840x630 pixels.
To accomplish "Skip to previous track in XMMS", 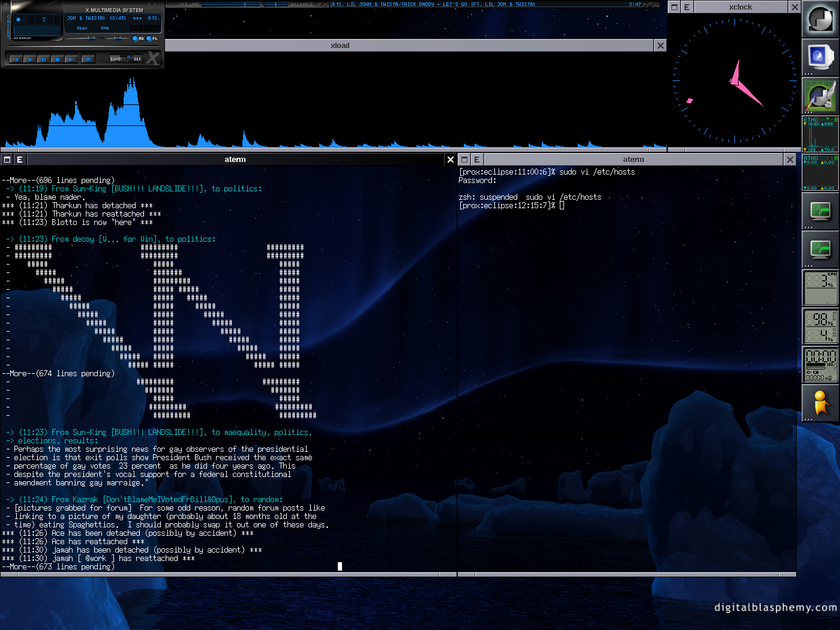I will 16,59.
